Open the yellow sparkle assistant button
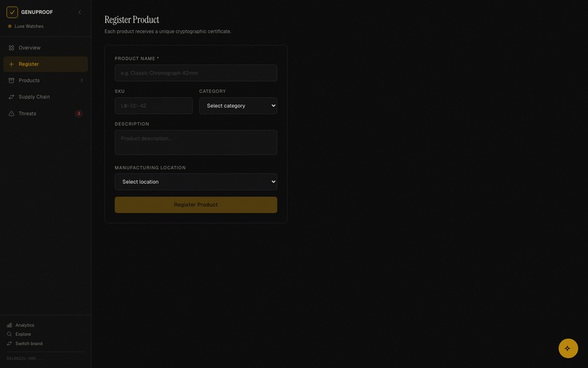 pyautogui.click(x=568, y=348)
